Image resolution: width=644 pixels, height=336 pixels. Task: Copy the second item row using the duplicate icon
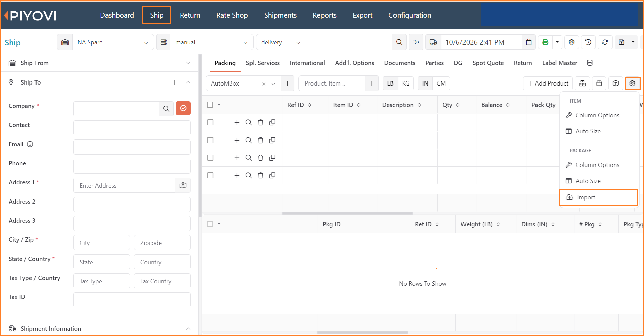click(272, 140)
